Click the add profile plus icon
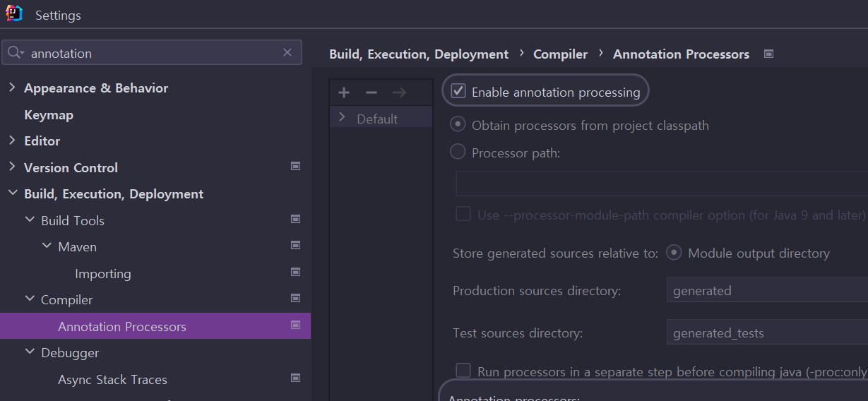This screenshot has width=868, height=401. [x=344, y=92]
